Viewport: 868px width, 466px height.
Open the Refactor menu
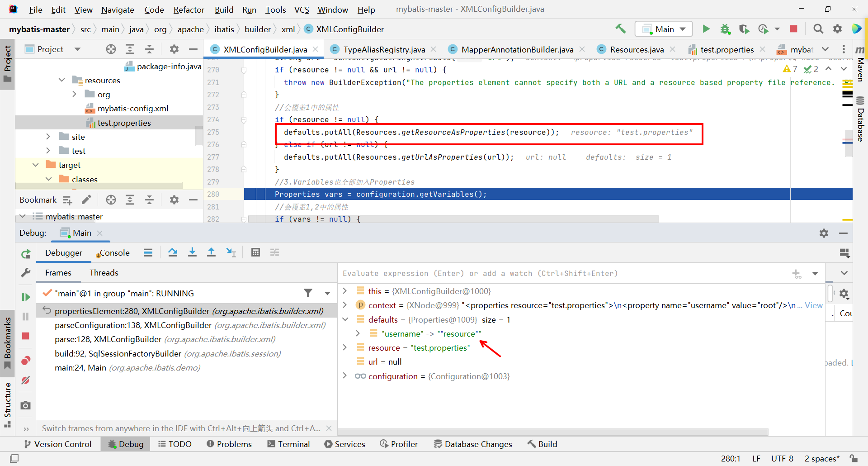189,10
